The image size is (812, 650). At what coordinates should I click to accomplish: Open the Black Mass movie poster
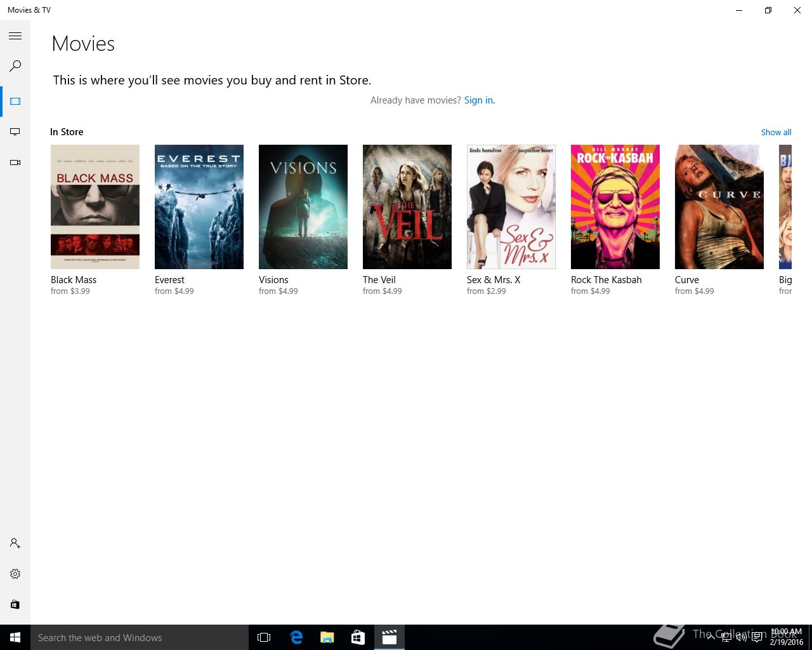point(95,207)
